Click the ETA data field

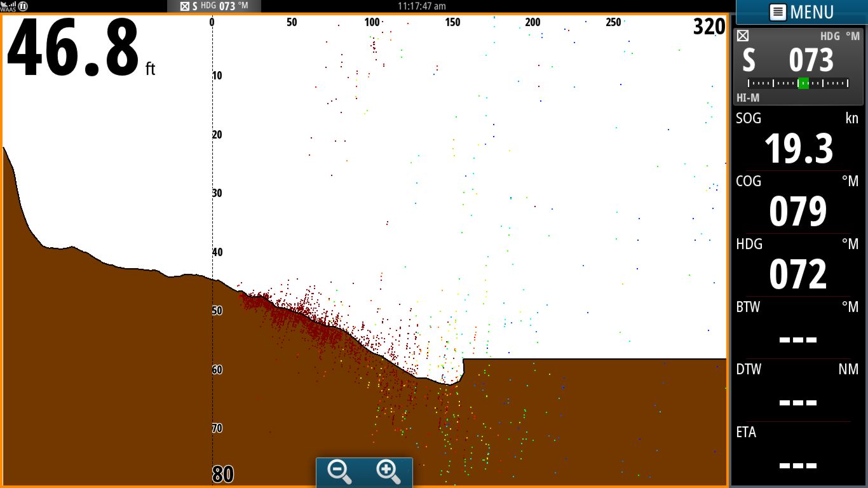coord(797,453)
